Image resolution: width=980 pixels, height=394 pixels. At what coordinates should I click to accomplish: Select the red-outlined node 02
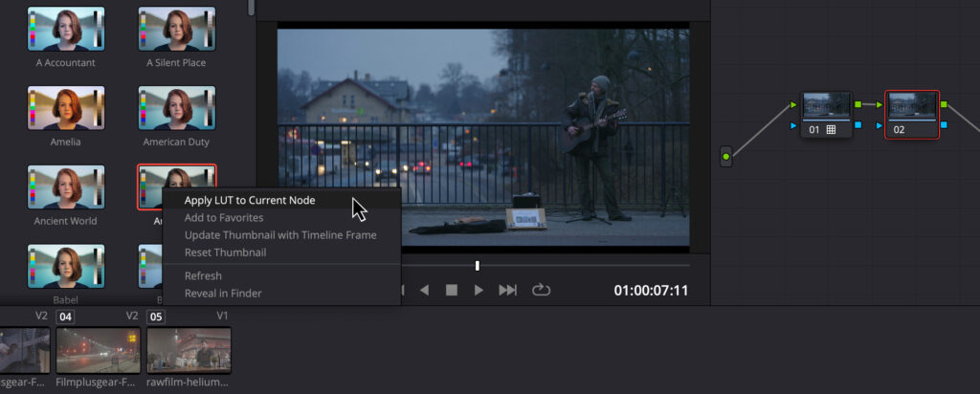click(912, 115)
